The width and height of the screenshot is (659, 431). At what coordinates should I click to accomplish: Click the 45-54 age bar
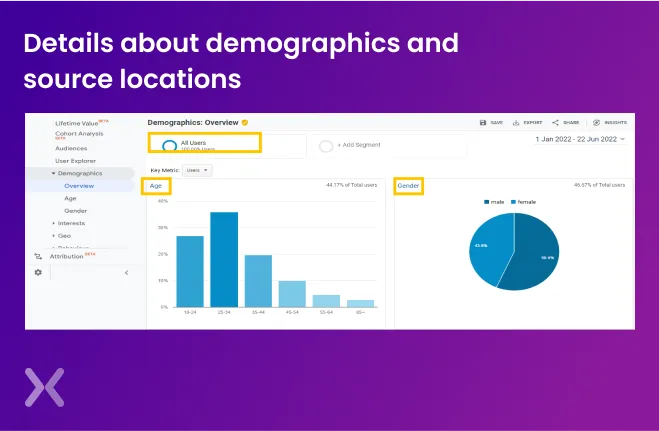click(x=292, y=294)
